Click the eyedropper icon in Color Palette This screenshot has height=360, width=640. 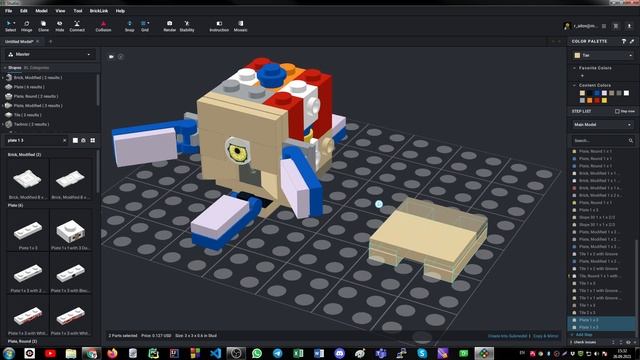coord(632,41)
